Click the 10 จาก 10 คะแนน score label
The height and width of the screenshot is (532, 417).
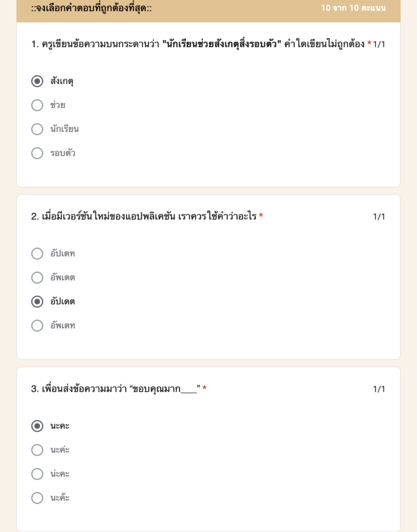[353, 8]
